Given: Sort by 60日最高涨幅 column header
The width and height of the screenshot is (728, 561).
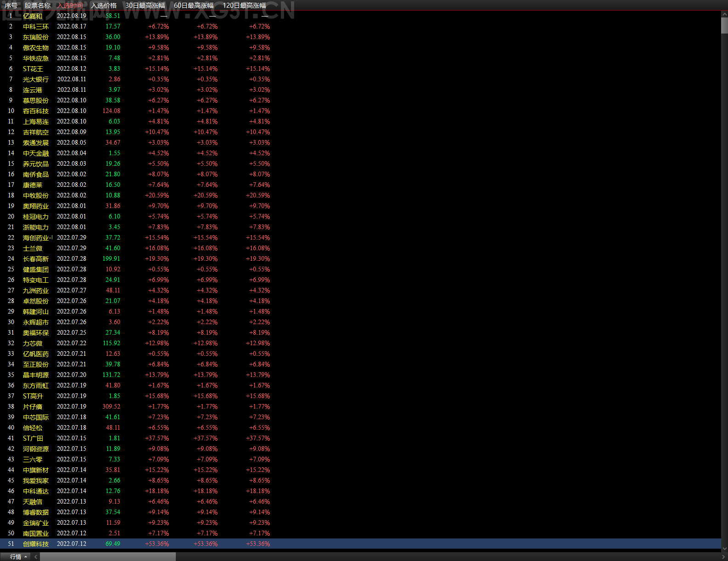Looking at the screenshot, I should coord(194,6).
